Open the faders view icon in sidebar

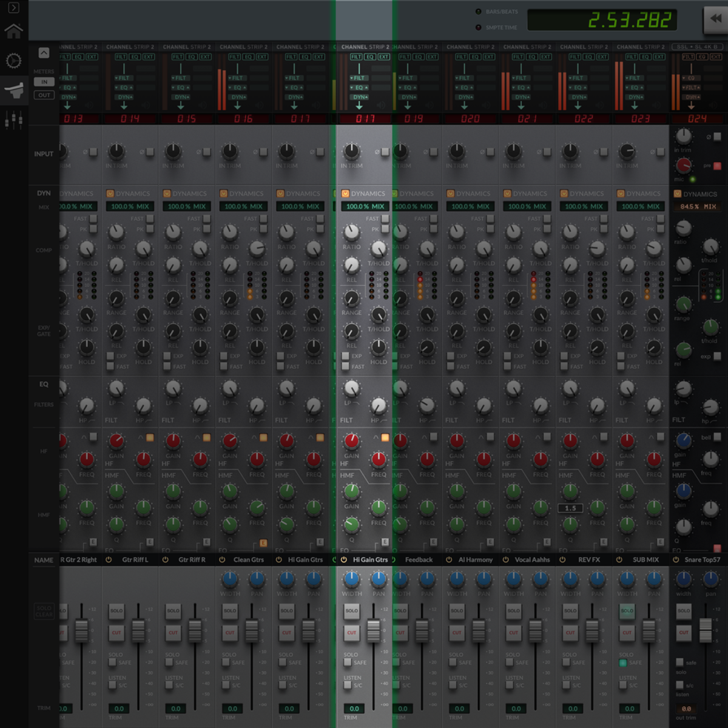point(13,120)
